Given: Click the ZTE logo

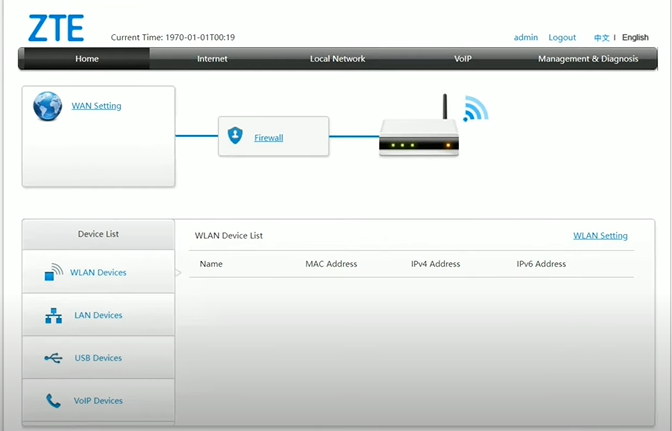Looking at the screenshot, I should (x=57, y=28).
